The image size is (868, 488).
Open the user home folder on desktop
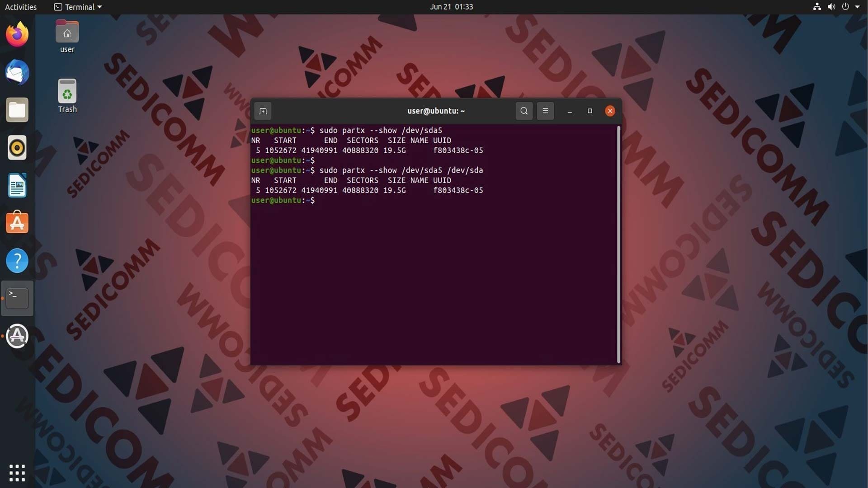[x=67, y=37]
